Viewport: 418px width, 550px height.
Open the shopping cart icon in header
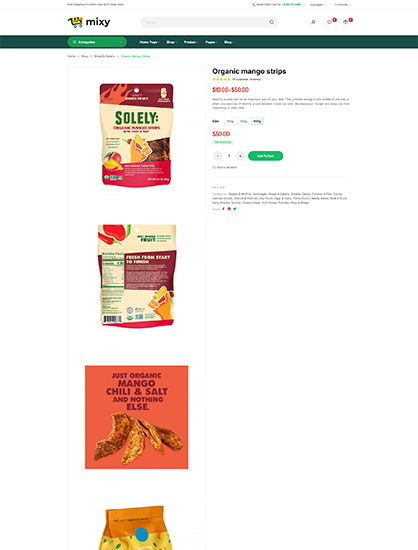tap(345, 22)
